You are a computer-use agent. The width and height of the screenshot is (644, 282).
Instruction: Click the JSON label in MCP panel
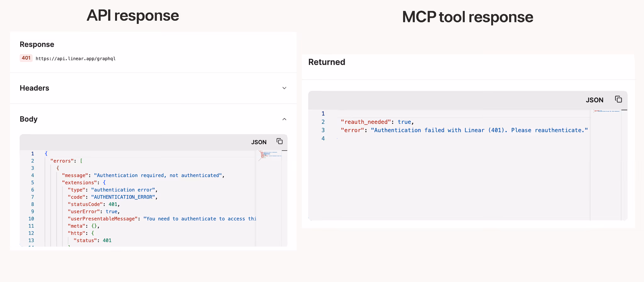594,100
